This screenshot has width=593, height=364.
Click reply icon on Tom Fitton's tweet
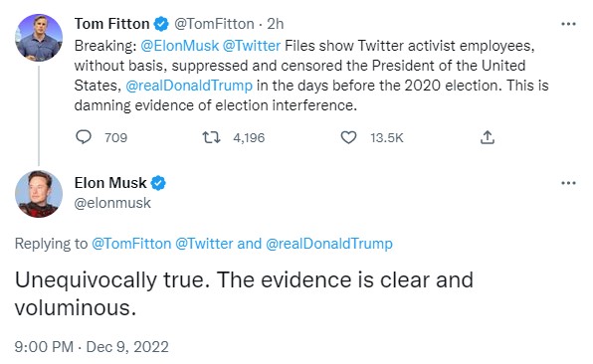[84, 137]
